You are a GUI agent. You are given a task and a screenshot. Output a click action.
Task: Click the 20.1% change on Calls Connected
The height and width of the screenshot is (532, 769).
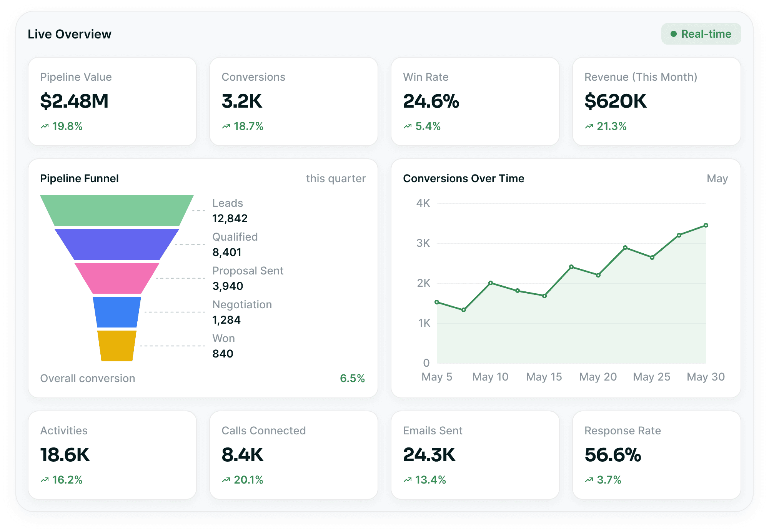coord(248,480)
